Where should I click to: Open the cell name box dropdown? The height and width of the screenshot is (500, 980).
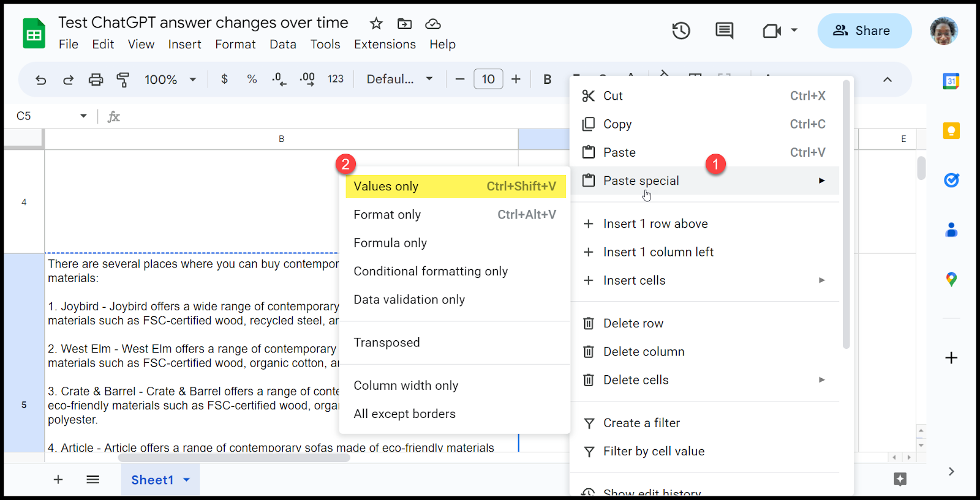pos(83,116)
